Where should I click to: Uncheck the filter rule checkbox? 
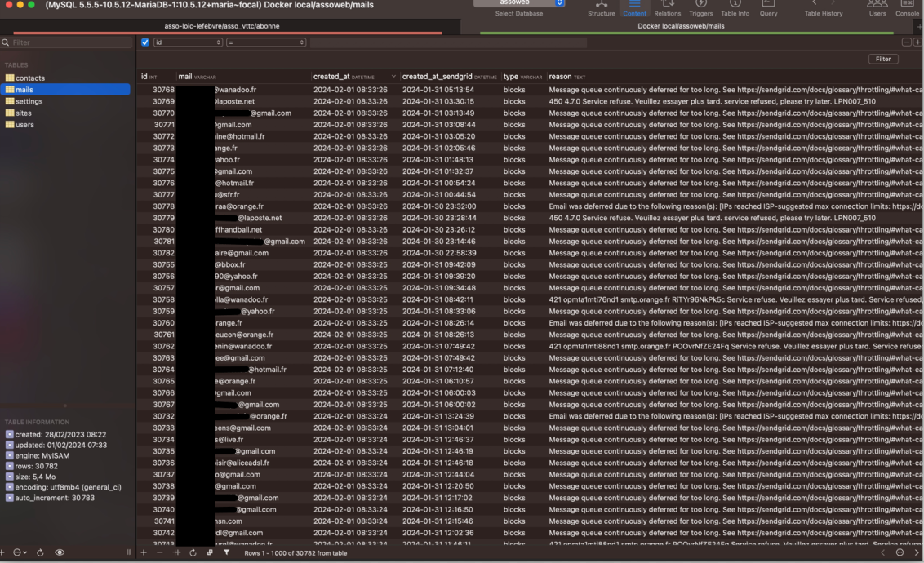click(x=145, y=42)
